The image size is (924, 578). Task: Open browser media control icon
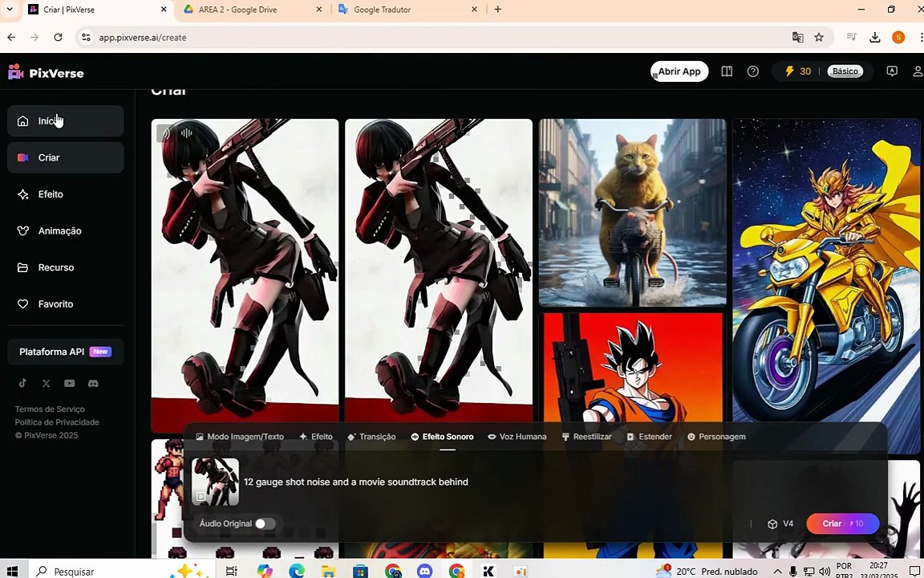[x=851, y=37]
